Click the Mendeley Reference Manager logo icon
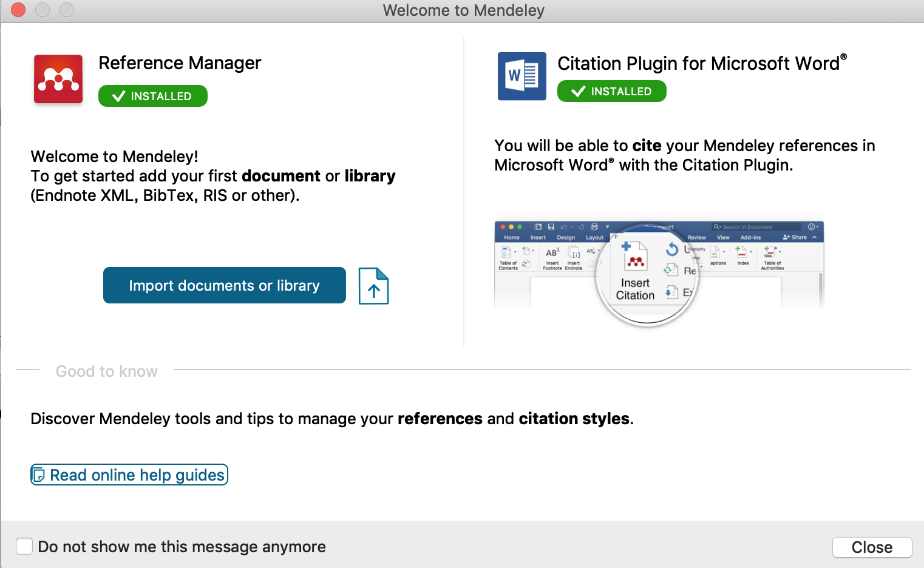Image resolution: width=924 pixels, height=568 pixels. pos(58,79)
